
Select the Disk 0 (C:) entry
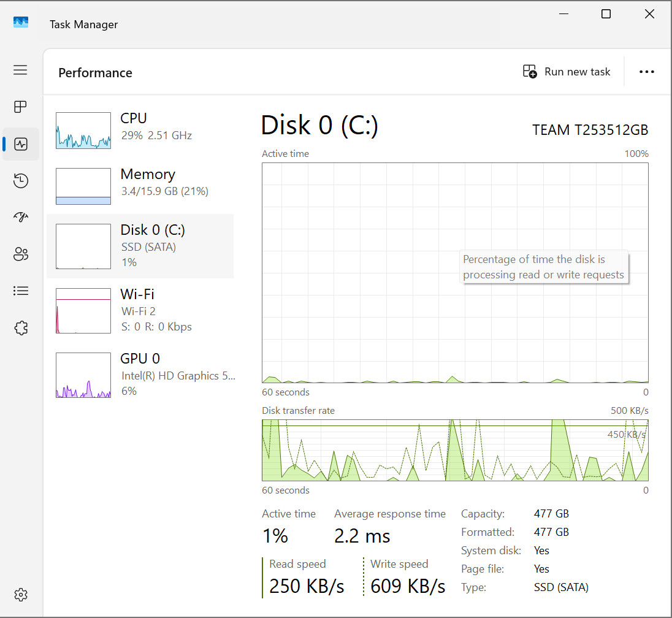(x=140, y=246)
